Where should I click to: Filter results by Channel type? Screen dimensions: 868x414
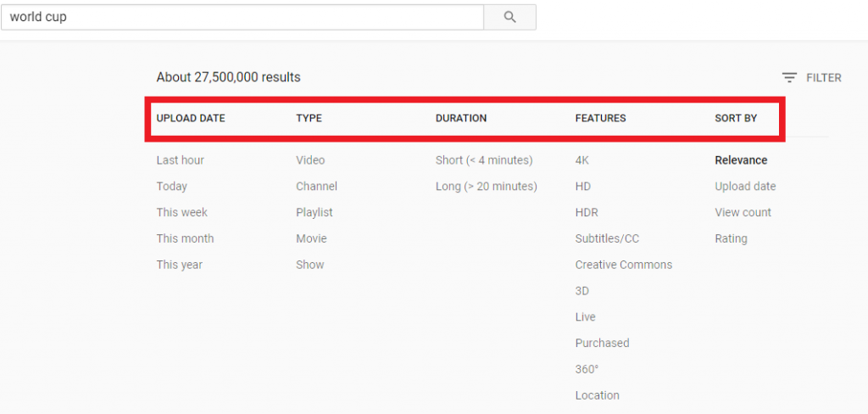317,187
